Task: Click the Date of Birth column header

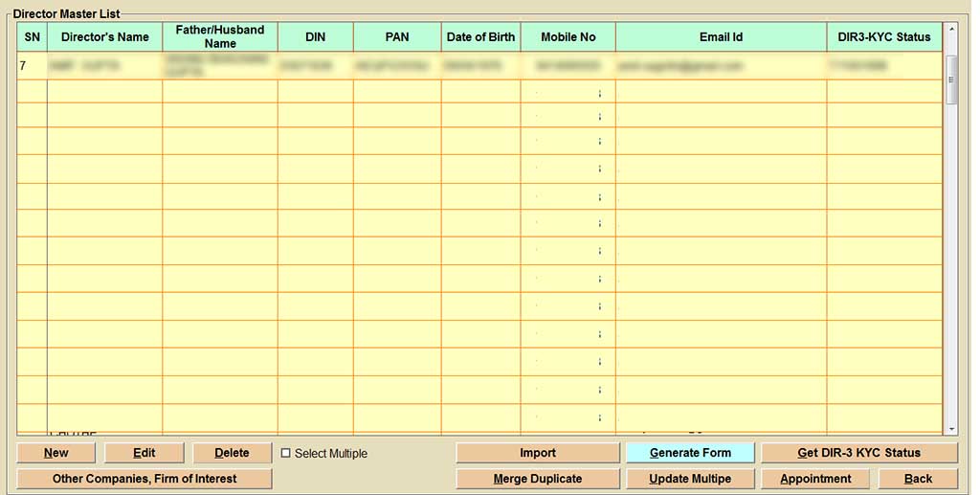Action: click(x=480, y=37)
